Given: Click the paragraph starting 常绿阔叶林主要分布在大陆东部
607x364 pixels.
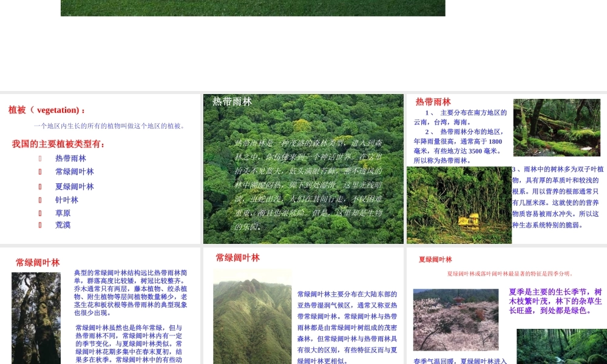Looking at the screenshot, I should pyautogui.click(x=347, y=327).
